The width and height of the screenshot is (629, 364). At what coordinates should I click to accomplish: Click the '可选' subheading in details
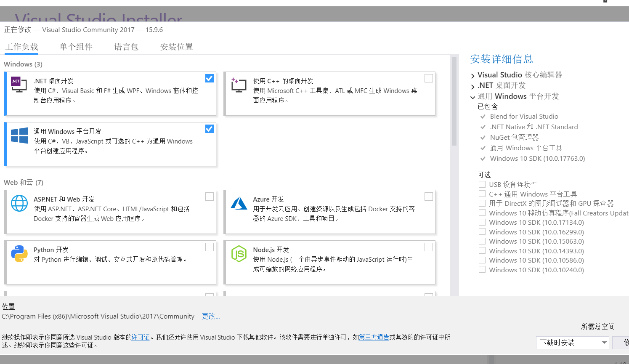(484, 175)
